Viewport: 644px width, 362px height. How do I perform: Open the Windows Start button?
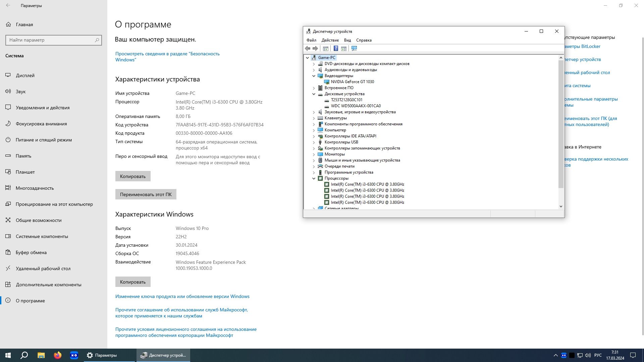(8, 355)
